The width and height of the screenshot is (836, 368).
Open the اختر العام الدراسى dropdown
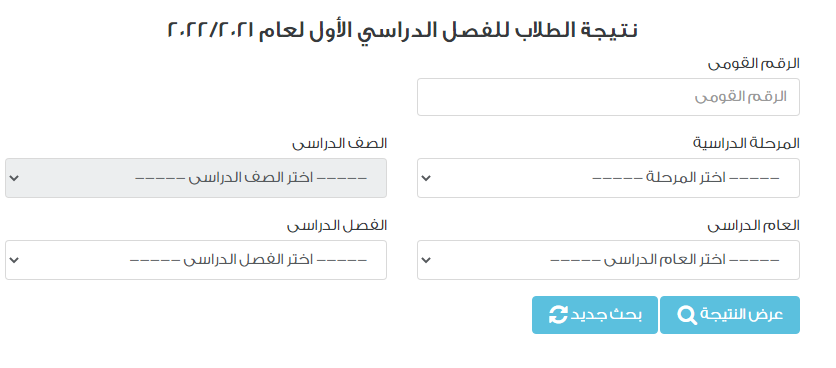(x=608, y=260)
